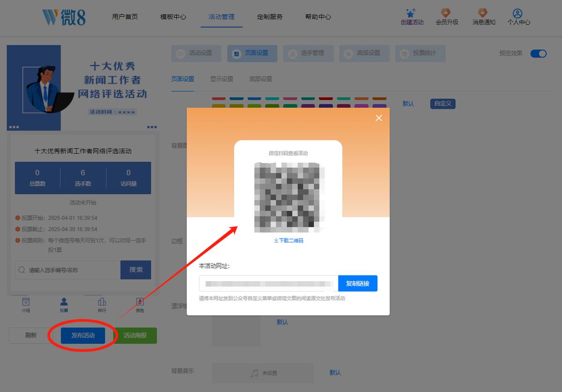The height and width of the screenshot is (392, 562).
Task: Switch to the 显示设置 sub-tab
Action: 222,79
